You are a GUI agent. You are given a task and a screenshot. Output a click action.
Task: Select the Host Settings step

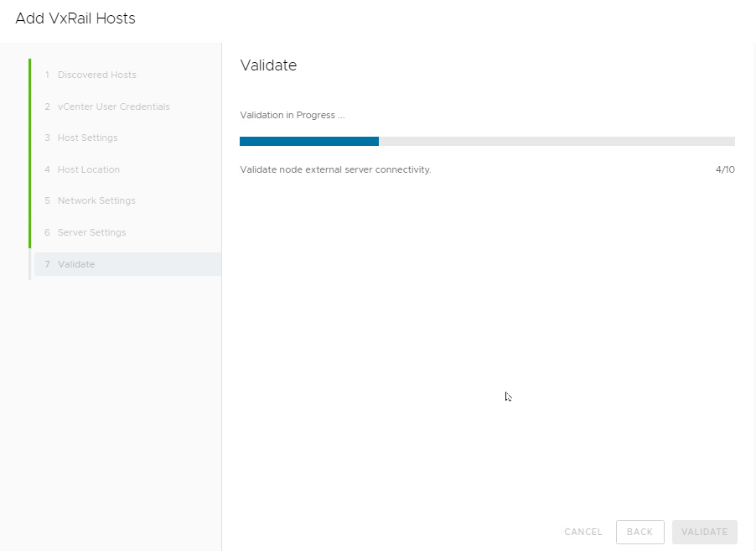pyautogui.click(x=81, y=138)
